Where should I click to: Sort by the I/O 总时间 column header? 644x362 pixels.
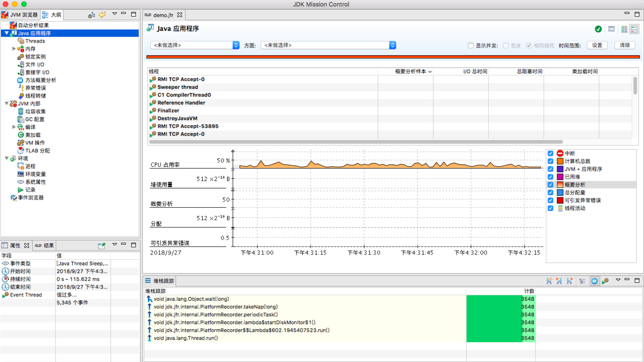coord(461,71)
